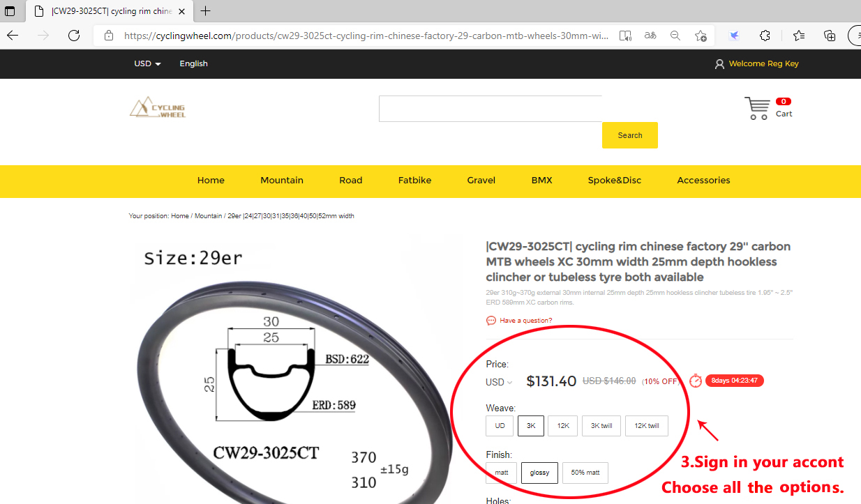
Task: Select the UD weave option
Action: 500,426
